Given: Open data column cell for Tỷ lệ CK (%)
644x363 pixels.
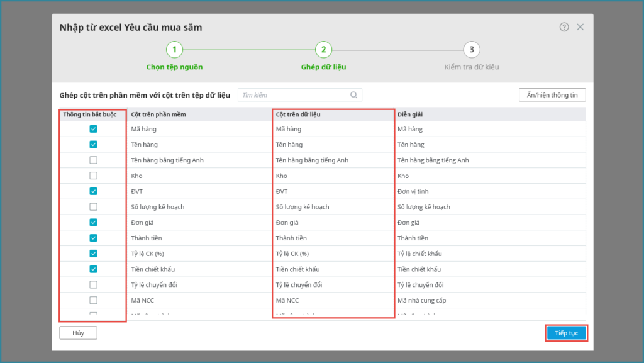Looking at the screenshot, I should [x=333, y=254].
